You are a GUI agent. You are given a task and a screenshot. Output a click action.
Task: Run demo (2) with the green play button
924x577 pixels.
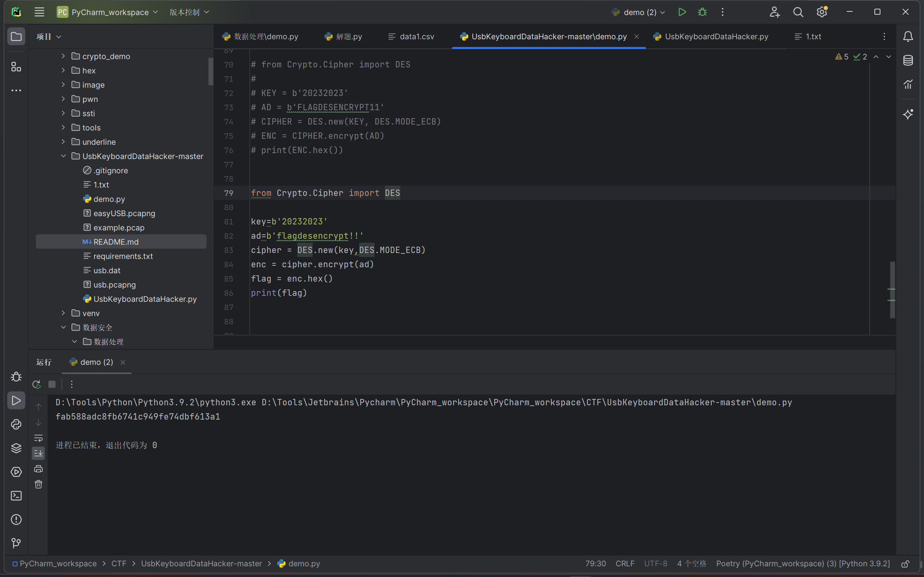tap(682, 12)
